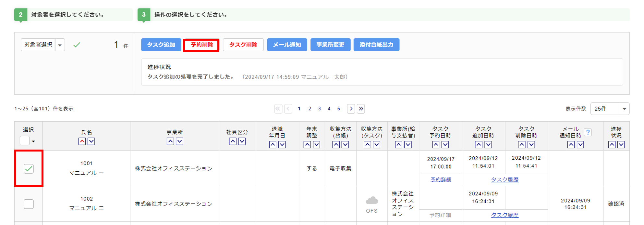Click the する value in 年末調整 column
Screen dimensions: 644x225
coord(312,168)
